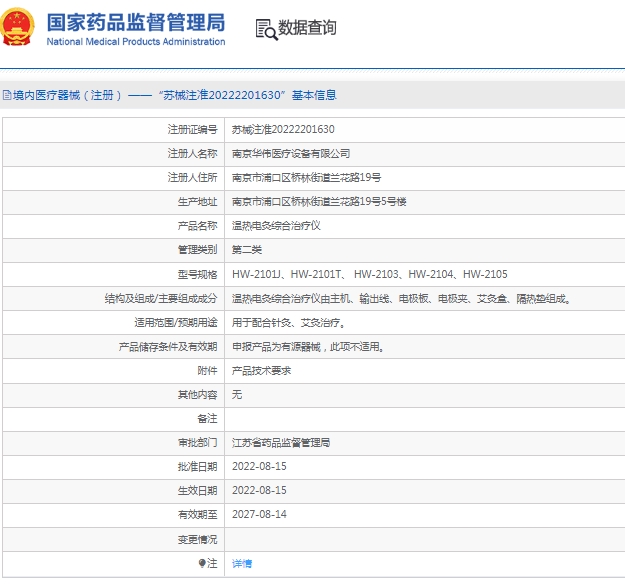Click the 产品储存条件及有效期 label

[168, 347]
